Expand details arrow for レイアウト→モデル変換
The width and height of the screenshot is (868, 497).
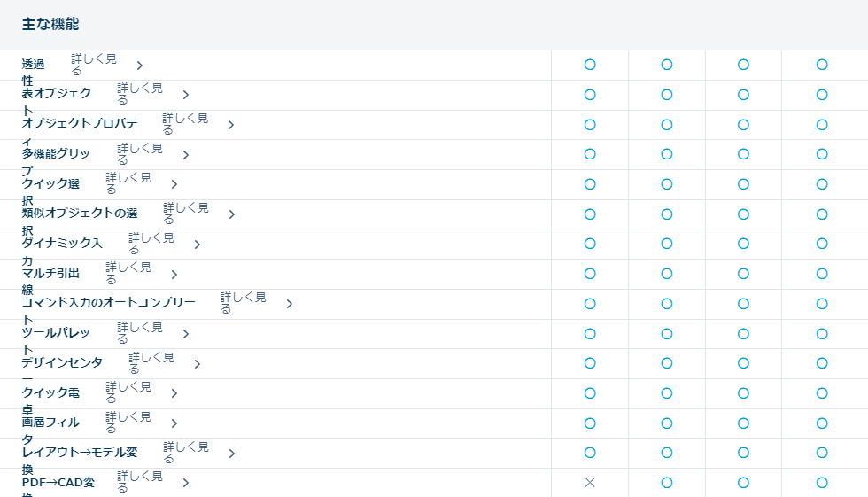click(x=232, y=454)
